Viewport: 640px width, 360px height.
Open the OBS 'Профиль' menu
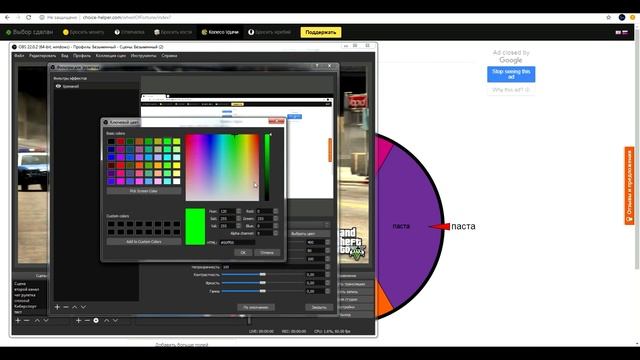pyautogui.click(x=82, y=56)
